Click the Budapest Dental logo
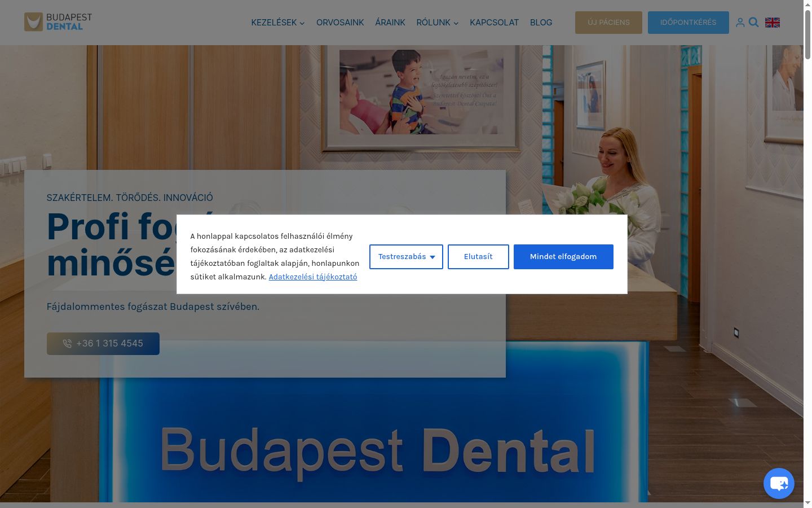 (58, 22)
